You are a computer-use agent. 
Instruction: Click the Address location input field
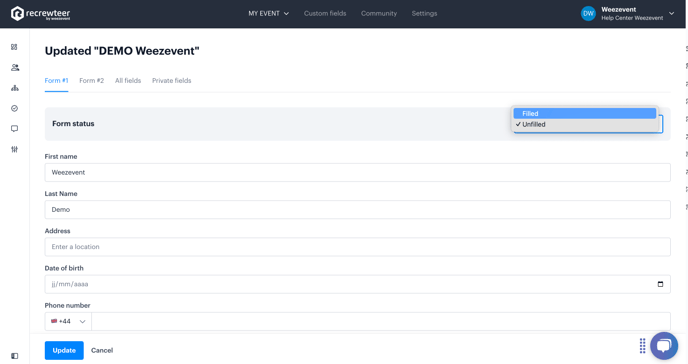(x=358, y=247)
